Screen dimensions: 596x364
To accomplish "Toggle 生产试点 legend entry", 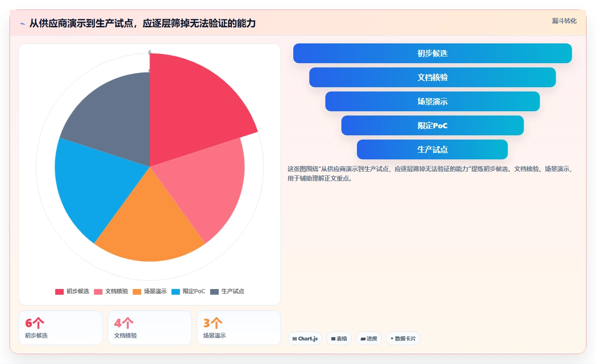I will [227, 291].
